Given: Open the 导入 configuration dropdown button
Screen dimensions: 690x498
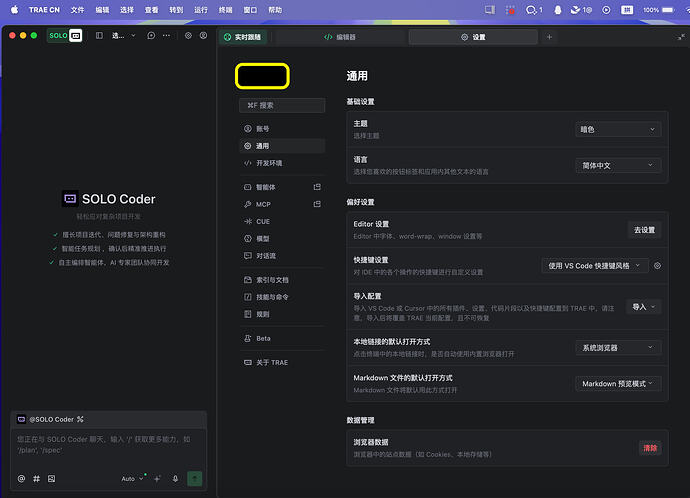Looking at the screenshot, I should (644, 307).
